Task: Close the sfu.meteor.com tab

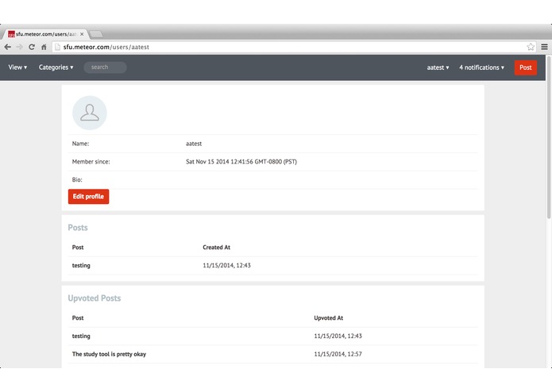Action: (x=82, y=34)
